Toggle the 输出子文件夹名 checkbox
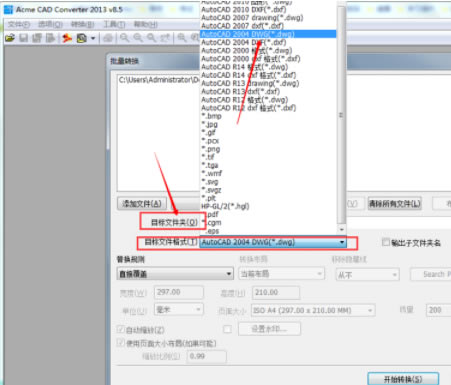Screen dimensions: 451x385 [386, 242]
